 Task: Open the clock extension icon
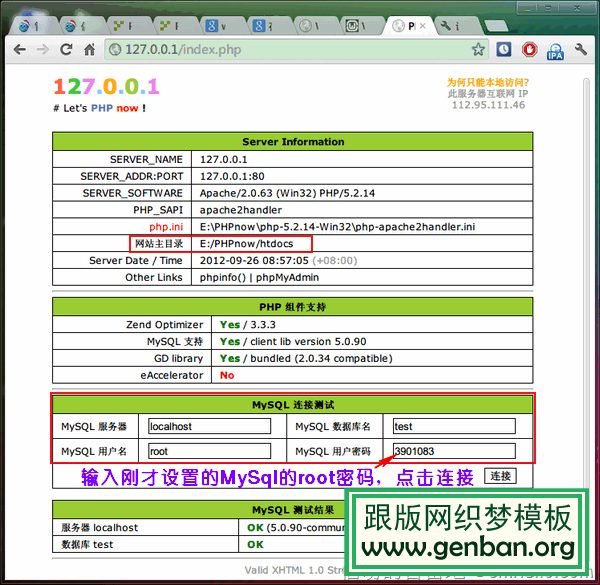[504, 49]
